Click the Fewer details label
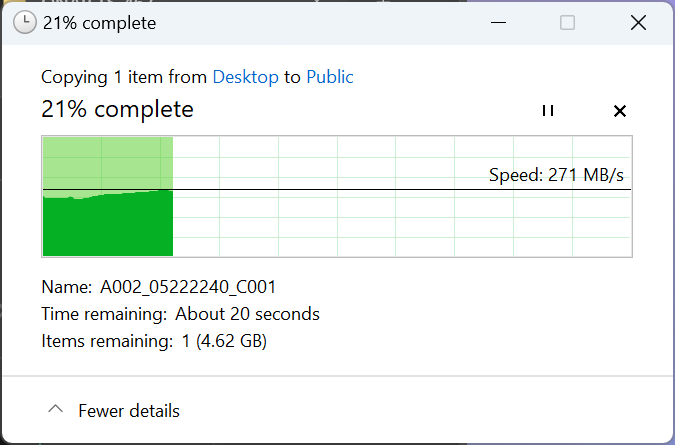The image size is (675, 445). click(129, 411)
